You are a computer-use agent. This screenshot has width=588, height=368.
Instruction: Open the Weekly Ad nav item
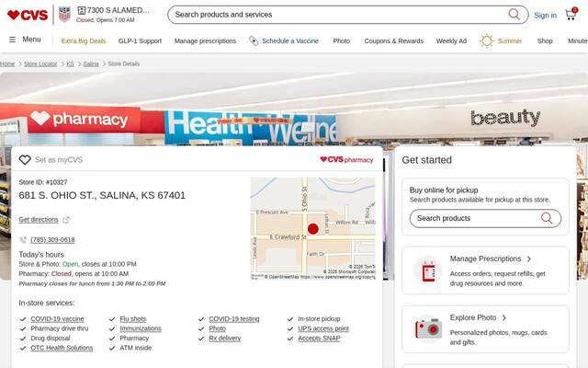451,40
